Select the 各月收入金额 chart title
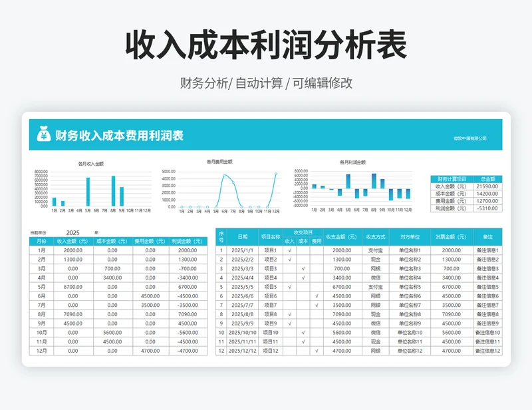 tap(91, 164)
